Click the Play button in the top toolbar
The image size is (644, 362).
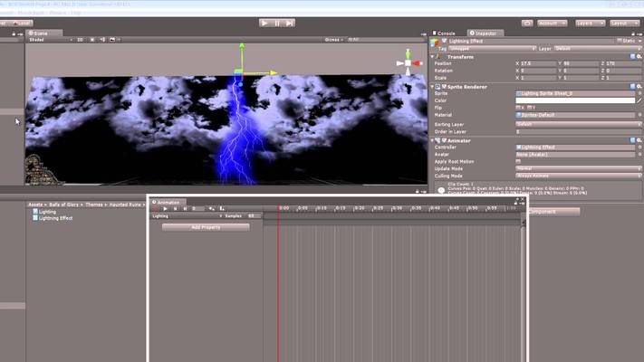(264, 24)
